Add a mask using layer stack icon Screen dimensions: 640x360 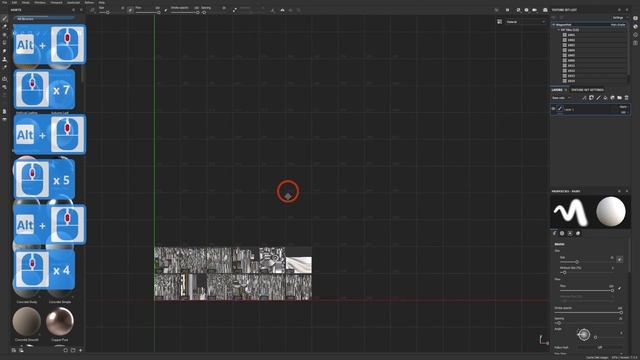tap(591, 98)
